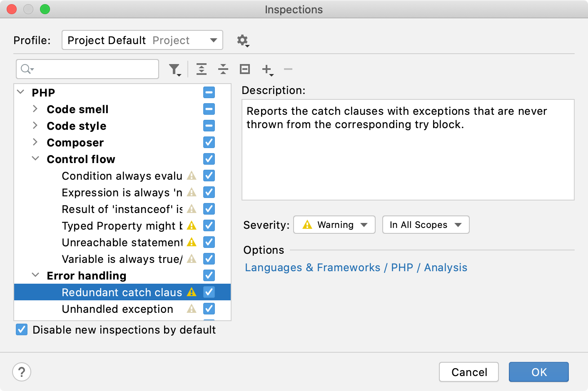The height and width of the screenshot is (391, 588).
Task: Expand all inspection tree nodes
Action: (x=202, y=69)
